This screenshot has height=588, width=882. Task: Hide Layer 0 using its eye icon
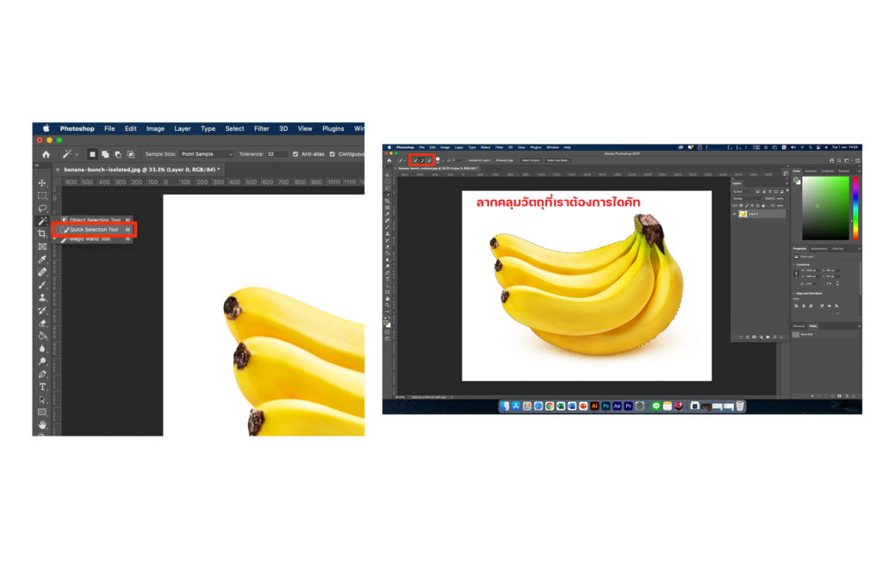coord(735,214)
